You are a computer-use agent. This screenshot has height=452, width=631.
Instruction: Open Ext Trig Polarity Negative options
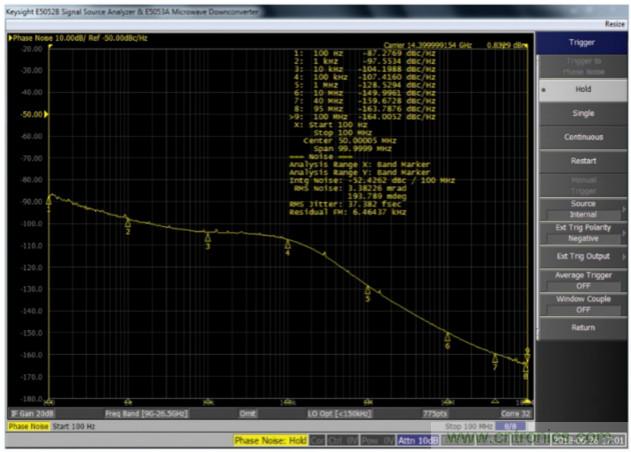point(582,232)
